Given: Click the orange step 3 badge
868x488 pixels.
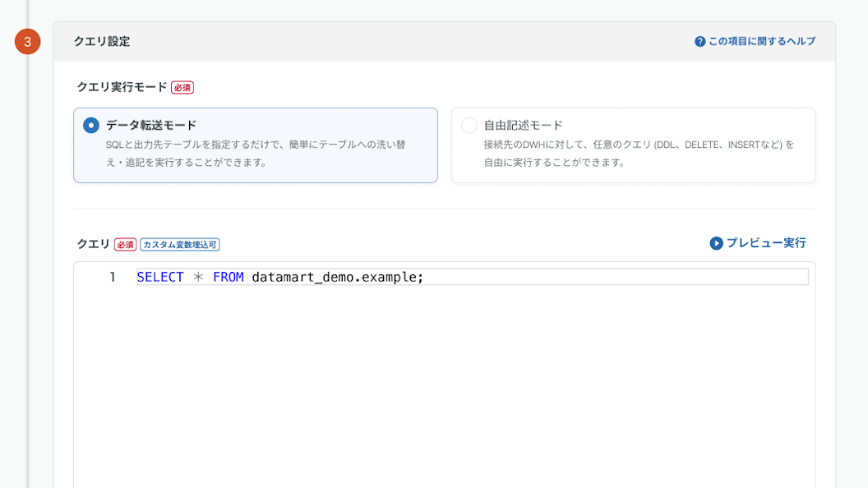Looking at the screenshot, I should tap(27, 42).
